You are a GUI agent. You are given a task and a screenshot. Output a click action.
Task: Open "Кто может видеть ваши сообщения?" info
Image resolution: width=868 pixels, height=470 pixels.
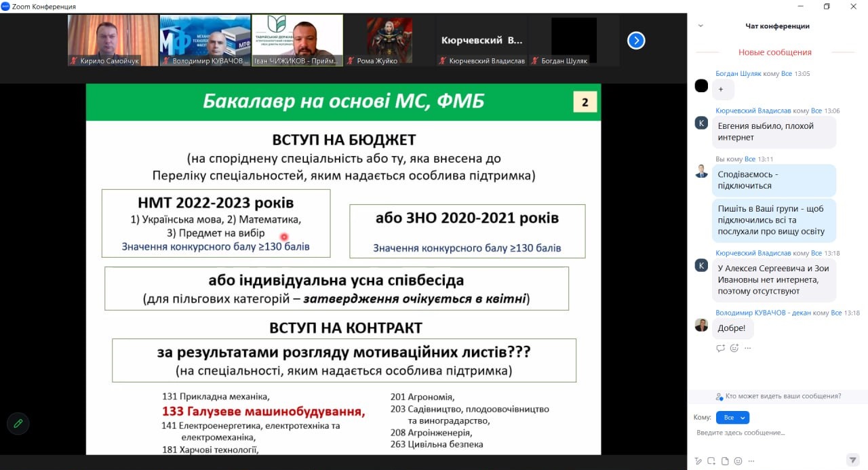tap(783, 396)
